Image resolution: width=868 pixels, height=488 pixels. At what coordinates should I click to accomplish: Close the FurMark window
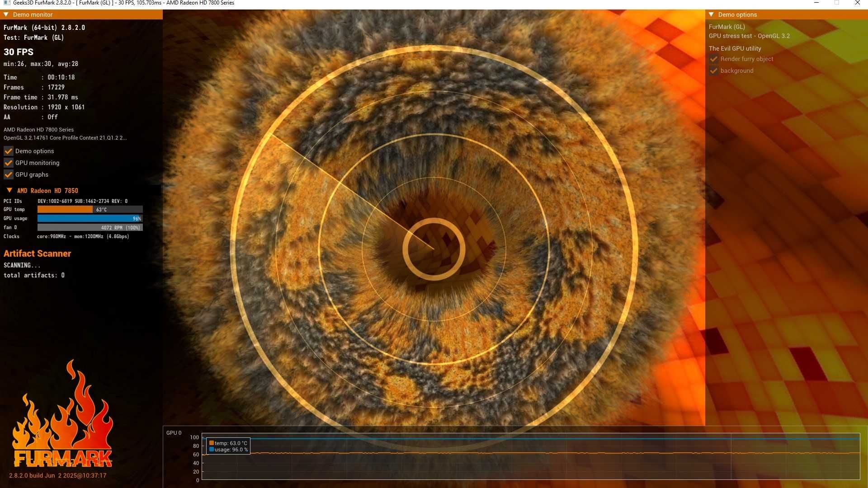(x=857, y=3)
